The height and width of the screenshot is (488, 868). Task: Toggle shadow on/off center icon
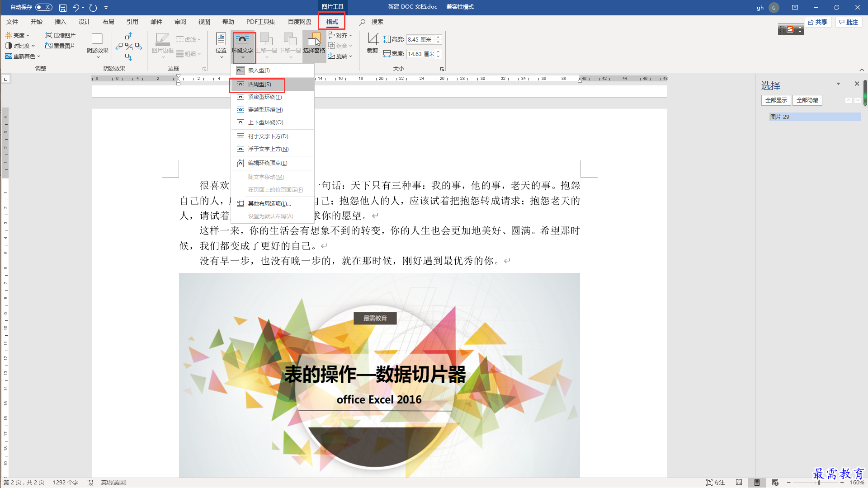pos(129,46)
